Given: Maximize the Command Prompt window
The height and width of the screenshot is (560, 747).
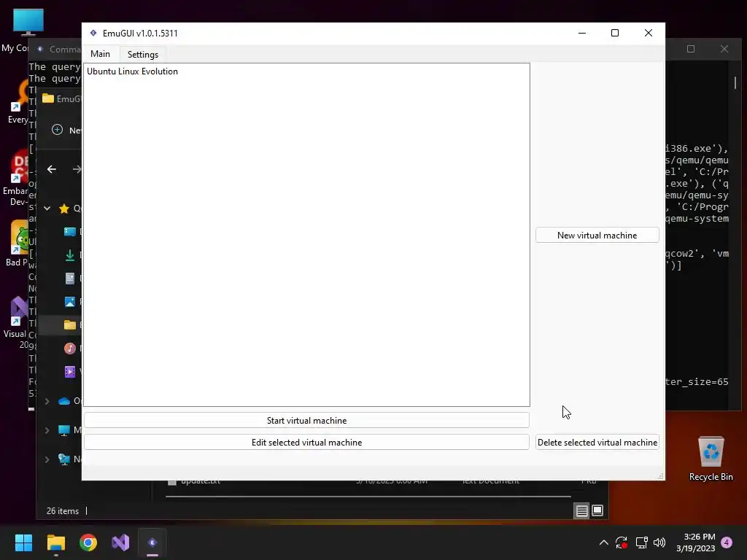Looking at the screenshot, I should pyautogui.click(x=691, y=49).
